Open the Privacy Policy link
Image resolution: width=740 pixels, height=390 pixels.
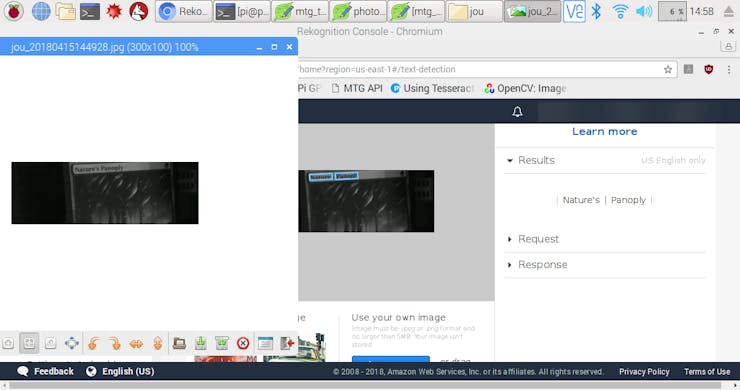click(644, 372)
